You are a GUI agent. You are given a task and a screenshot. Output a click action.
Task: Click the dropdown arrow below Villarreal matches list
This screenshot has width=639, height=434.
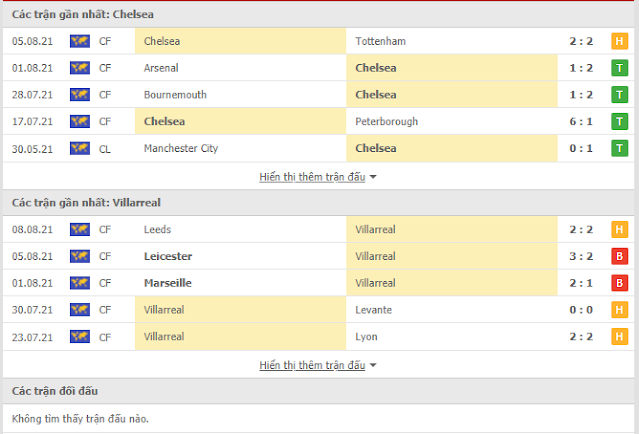373,366
